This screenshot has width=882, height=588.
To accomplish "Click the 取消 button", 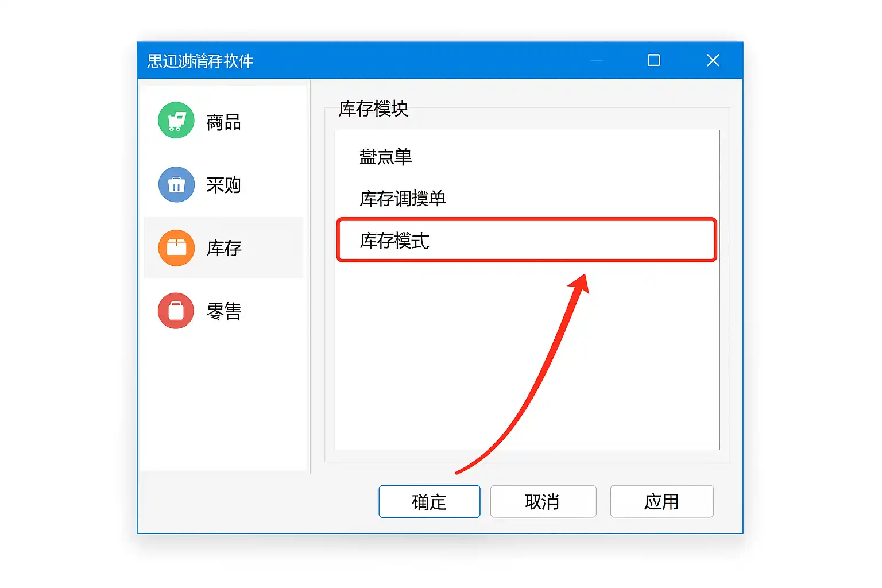I will pos(543,501).
